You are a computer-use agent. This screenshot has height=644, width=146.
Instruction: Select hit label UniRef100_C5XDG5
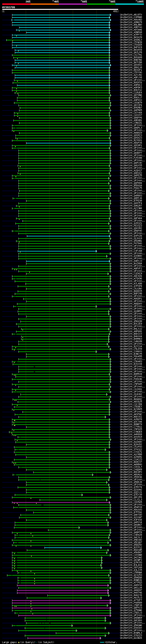(x=131, y=45)
